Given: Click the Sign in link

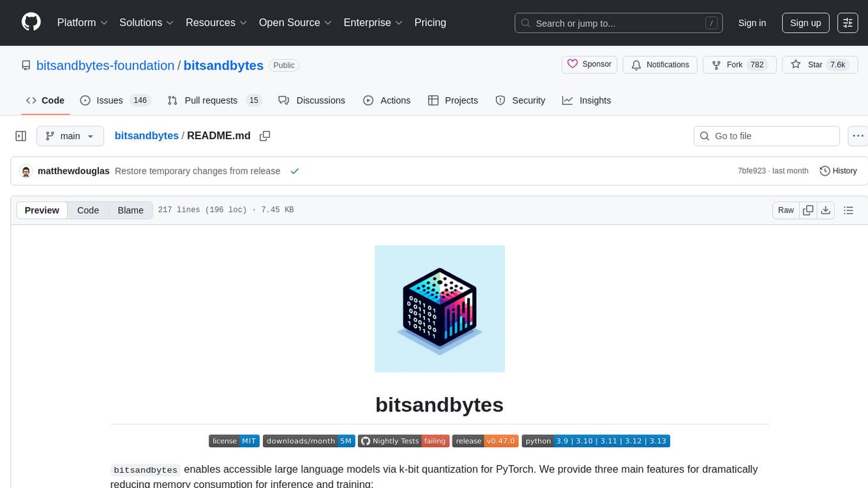Looking at the screenshot, I should (x=752, y=23).
